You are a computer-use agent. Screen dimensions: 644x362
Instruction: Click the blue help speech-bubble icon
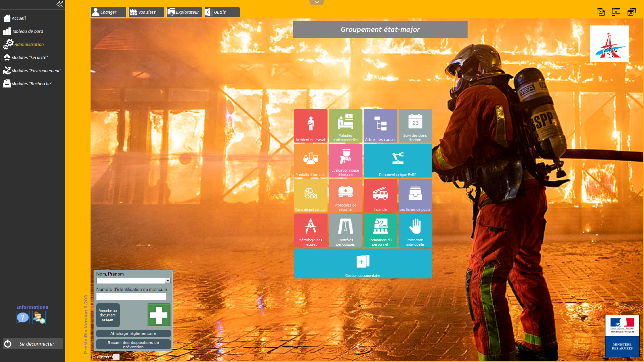[23, 317]
